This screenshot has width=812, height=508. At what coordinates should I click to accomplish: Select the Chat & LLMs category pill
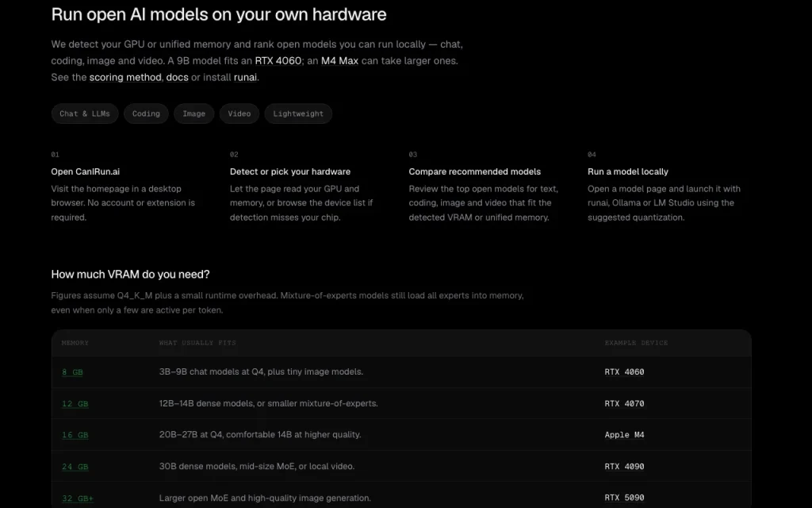[x=85, y=114]
